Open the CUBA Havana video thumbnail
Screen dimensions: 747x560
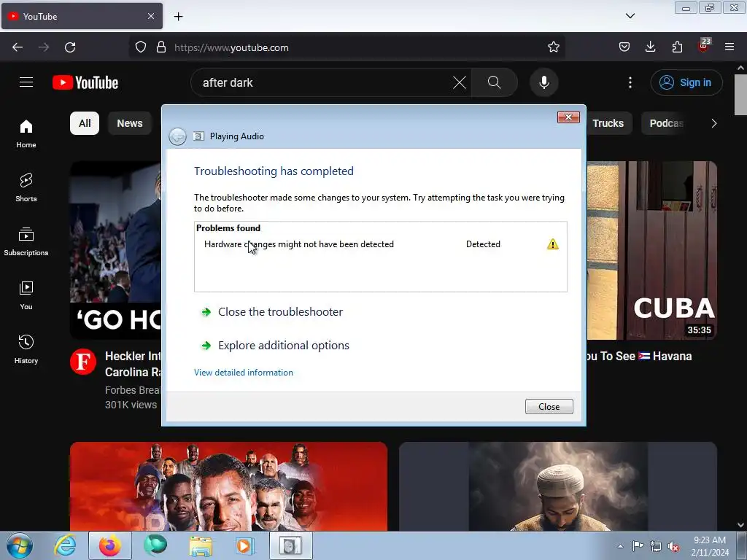[651, 251]
